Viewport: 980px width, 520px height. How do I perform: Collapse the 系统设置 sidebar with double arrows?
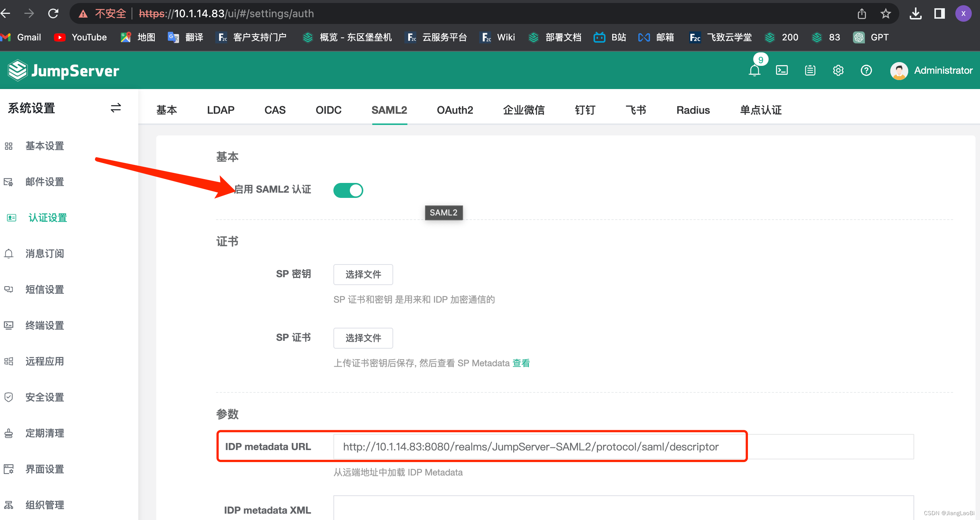115,108
